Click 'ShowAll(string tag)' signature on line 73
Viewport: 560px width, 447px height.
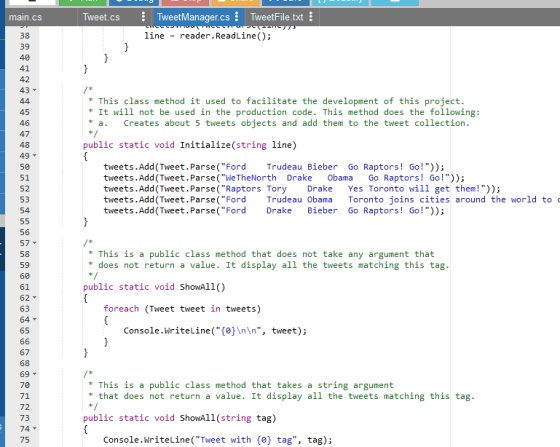(x=228, y=418)
